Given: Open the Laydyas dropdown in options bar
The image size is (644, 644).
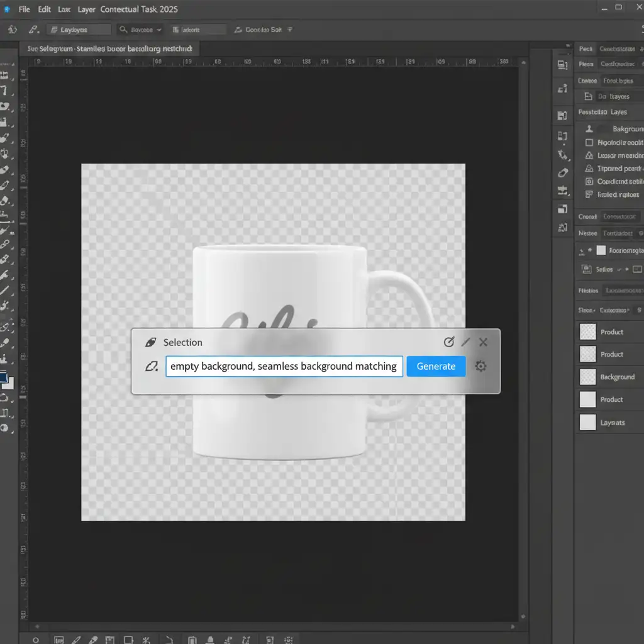Looking at the screenshot, I should [x=78, y=30].
